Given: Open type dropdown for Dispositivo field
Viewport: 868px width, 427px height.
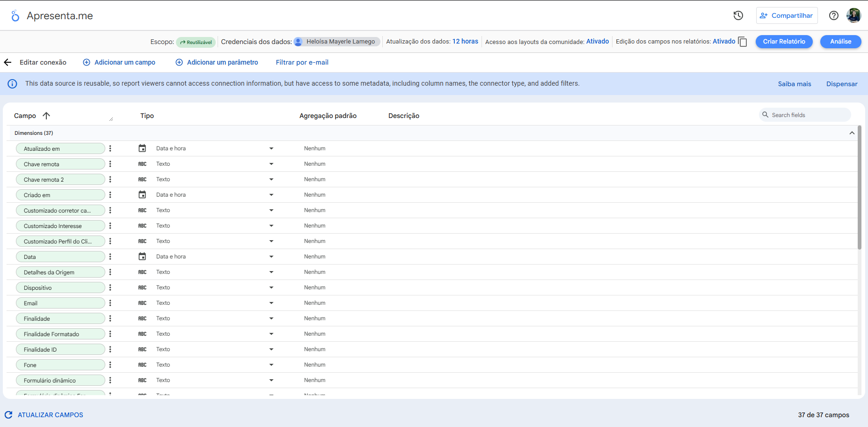Looking at the screenshot, I should click(x=271, y=287).
